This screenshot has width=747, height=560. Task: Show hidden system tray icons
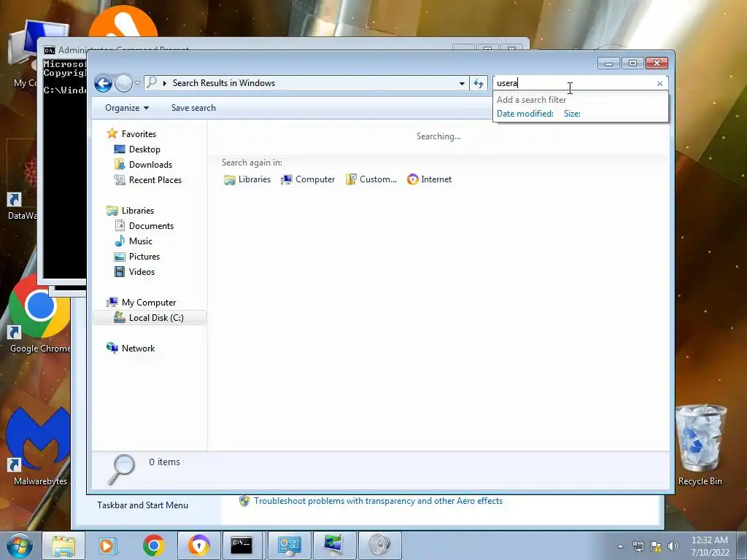click(620, 546)
